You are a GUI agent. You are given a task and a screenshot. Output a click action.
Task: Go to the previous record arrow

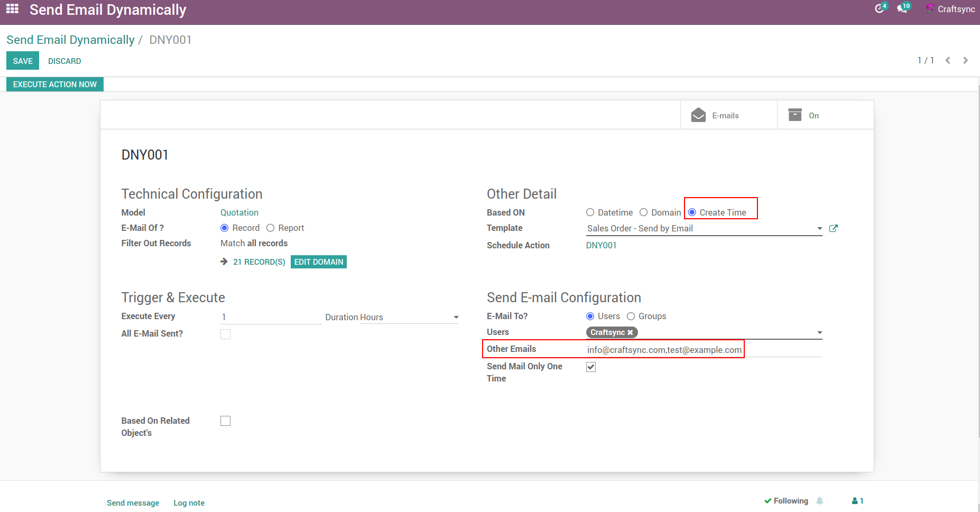tap(948, 60)
